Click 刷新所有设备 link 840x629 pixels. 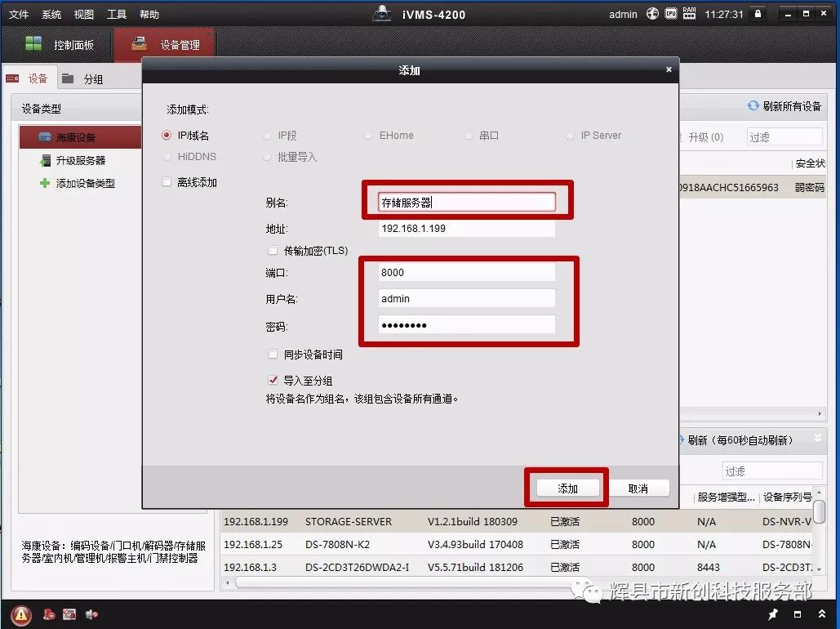[x=792, y=106]
